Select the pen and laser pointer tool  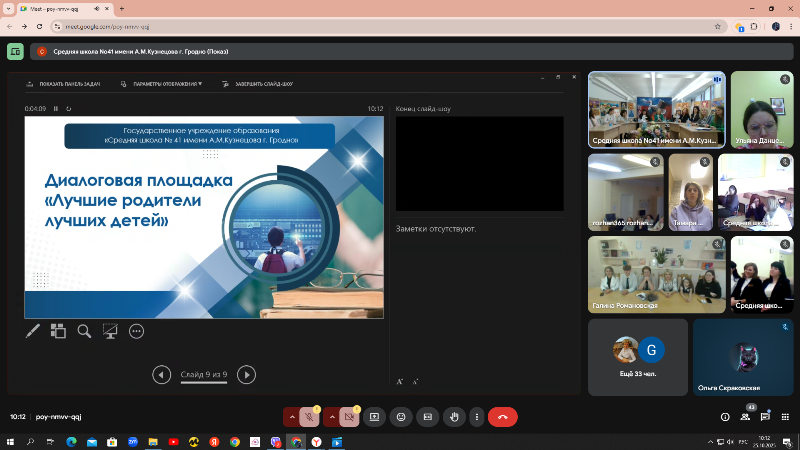pyautogui.click(x=33, y=331)
